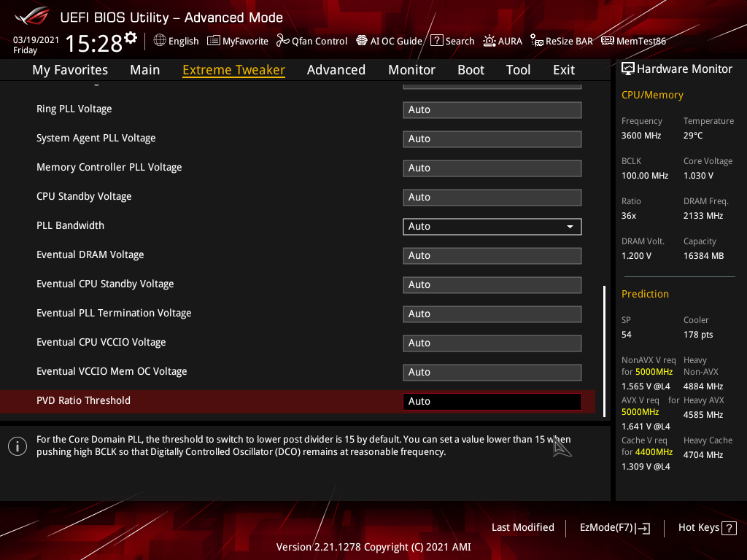Select the PLL Bandwidth label
Image resolution: width=747 pixels, height=560 pixels.
tap(71, 225)
